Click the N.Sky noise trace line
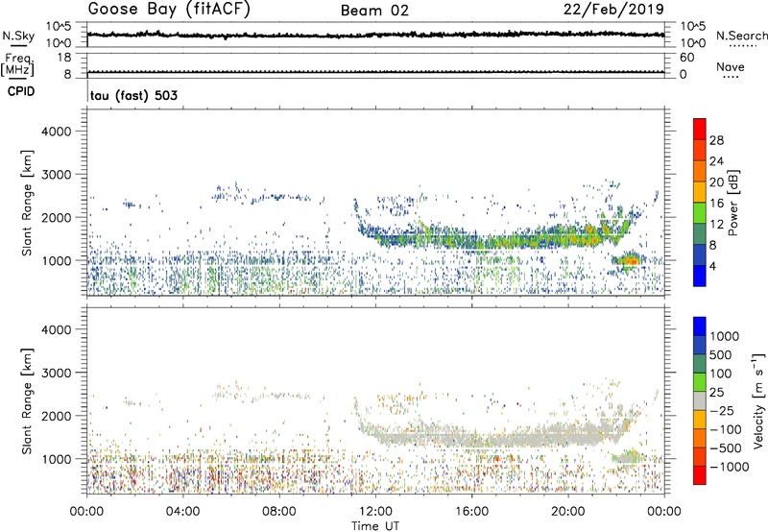The image size is (768, 532). [x=375, y=35]
